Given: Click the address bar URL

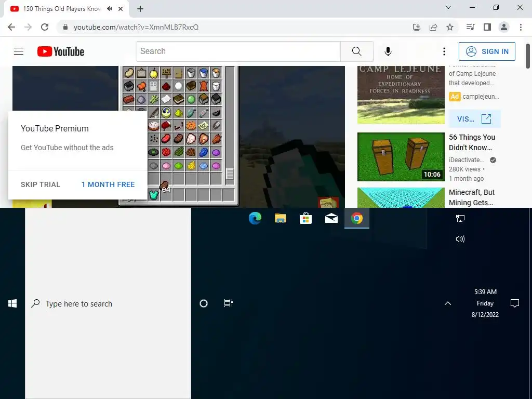Looking at the screenshot, I should point(136,27).
